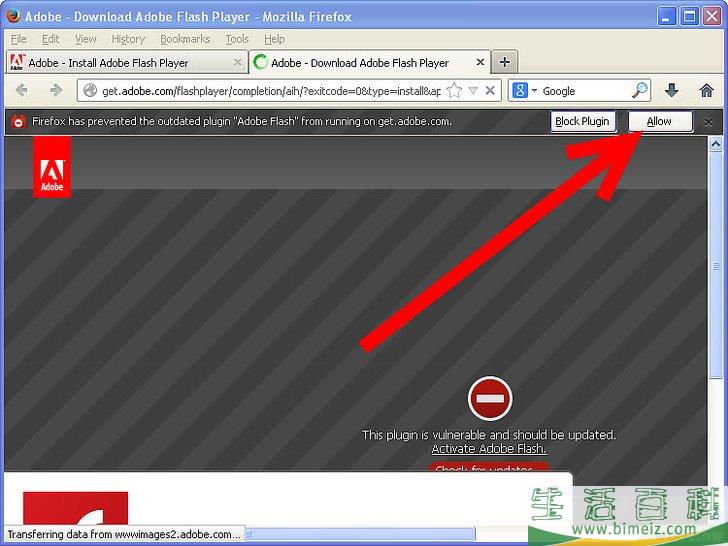Open the History menu
Viewport: 728px width, 546px height.
click(128, 39)
